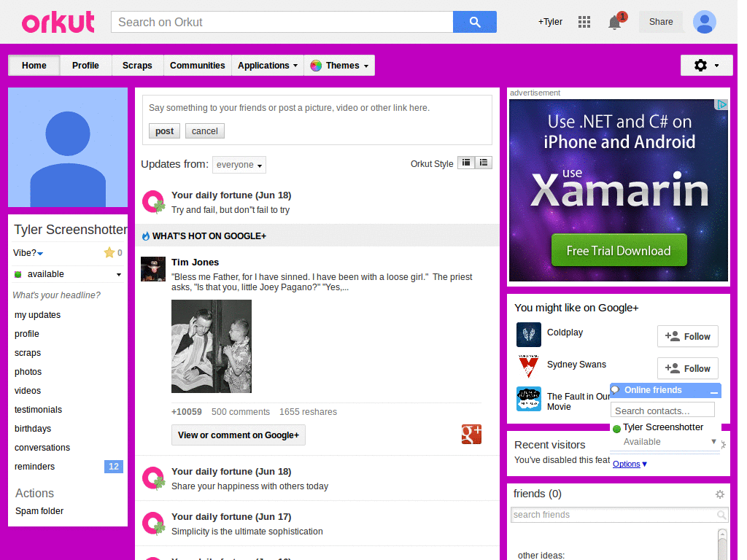
Task: Open the available status dropdown
Action: pyautogui.click(x=119, y=274)
